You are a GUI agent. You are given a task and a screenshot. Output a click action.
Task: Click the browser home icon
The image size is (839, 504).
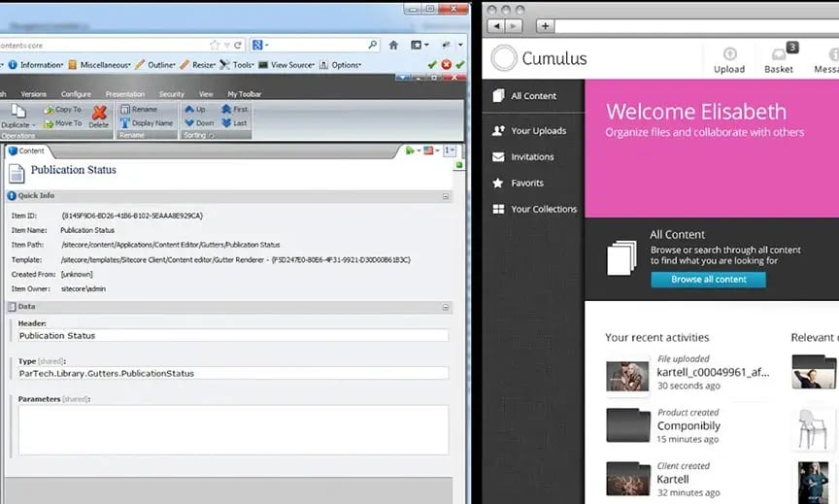point(393,45)
